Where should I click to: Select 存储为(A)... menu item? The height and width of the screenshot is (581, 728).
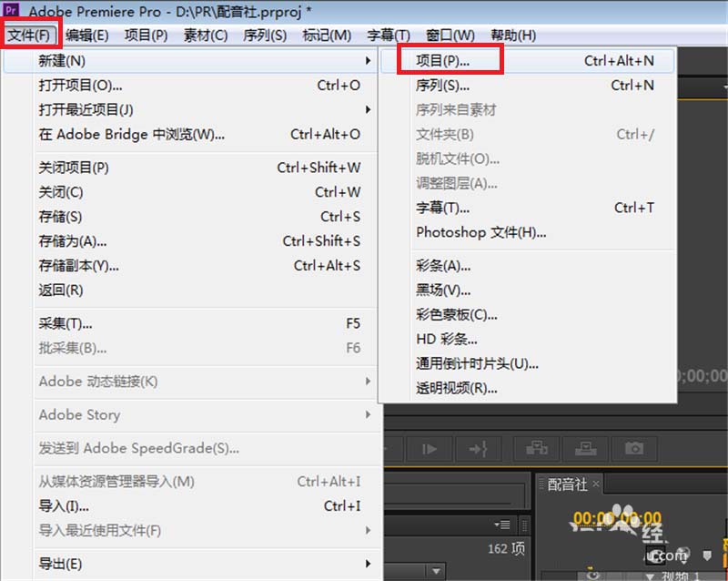click(190, 241)
